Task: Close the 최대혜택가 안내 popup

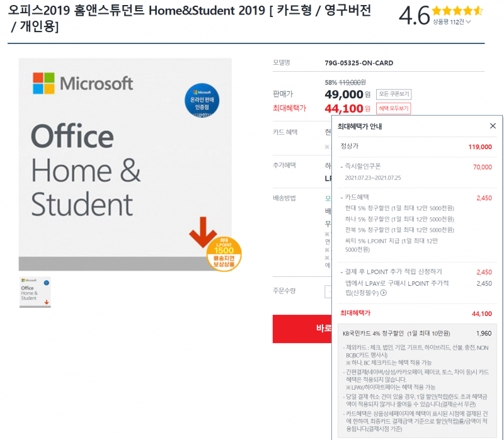Action: point(493,126)
